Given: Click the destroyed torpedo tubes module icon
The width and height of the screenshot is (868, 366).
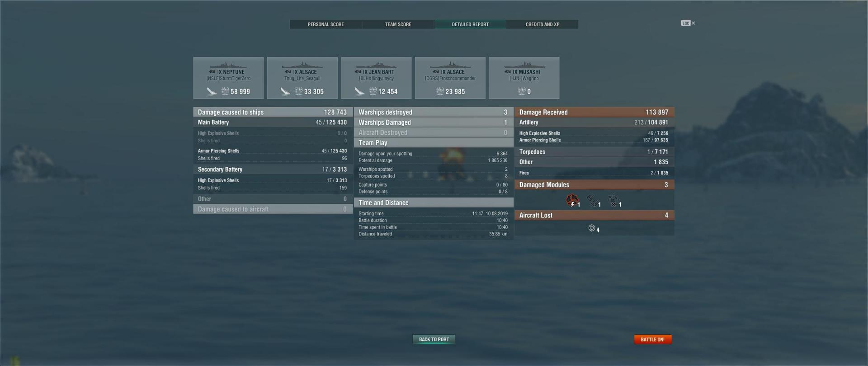Looking at the screenshot, I should [x=592, y=200].
